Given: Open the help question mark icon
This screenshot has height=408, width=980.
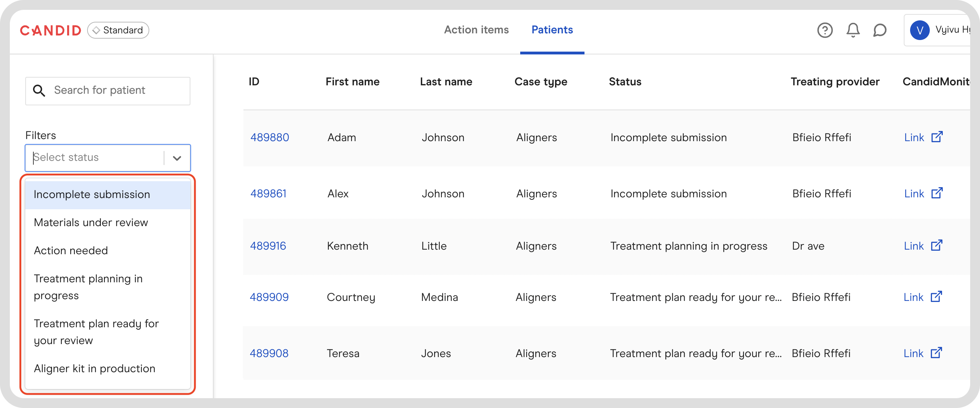Looking at the screenshot, I should (825, 30).
